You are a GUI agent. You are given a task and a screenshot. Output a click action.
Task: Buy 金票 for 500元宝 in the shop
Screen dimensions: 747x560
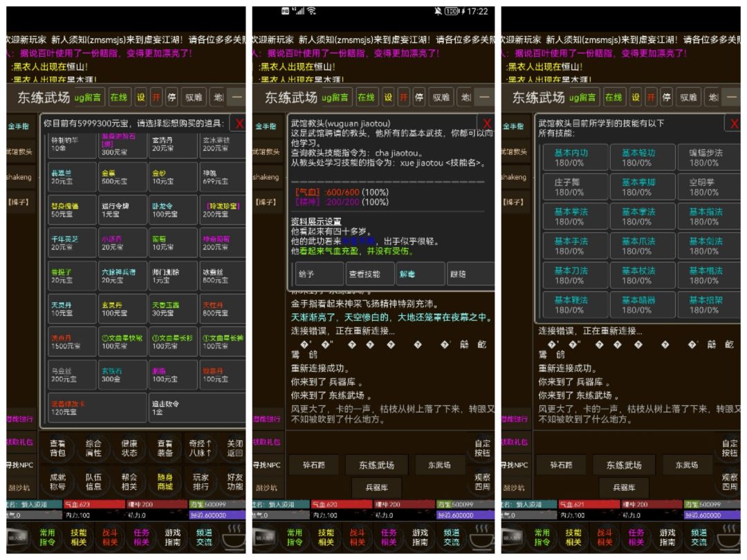point(122,177)
